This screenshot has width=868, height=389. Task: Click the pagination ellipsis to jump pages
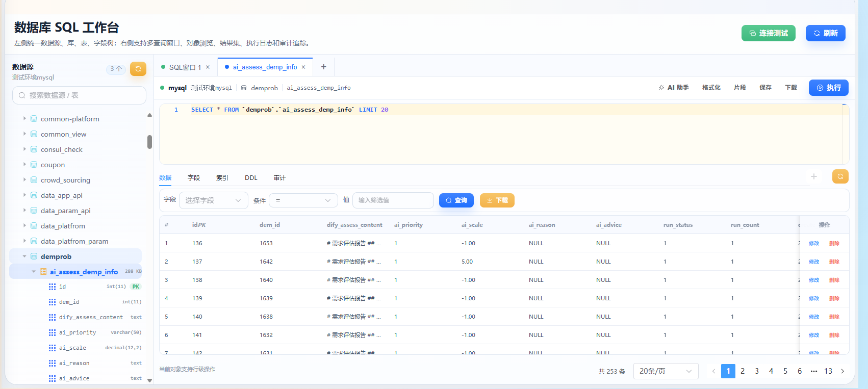(814, 371)
